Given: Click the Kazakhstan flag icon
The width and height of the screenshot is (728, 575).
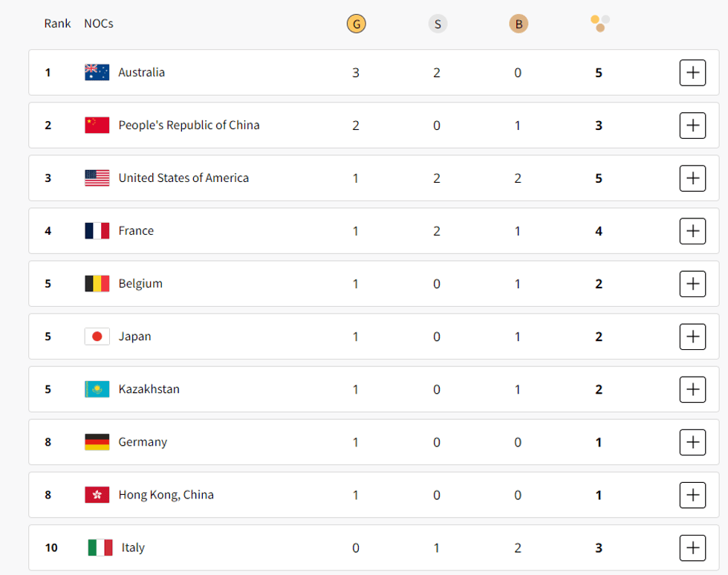Looking at the screenshot, I should [x=97, y=389].
